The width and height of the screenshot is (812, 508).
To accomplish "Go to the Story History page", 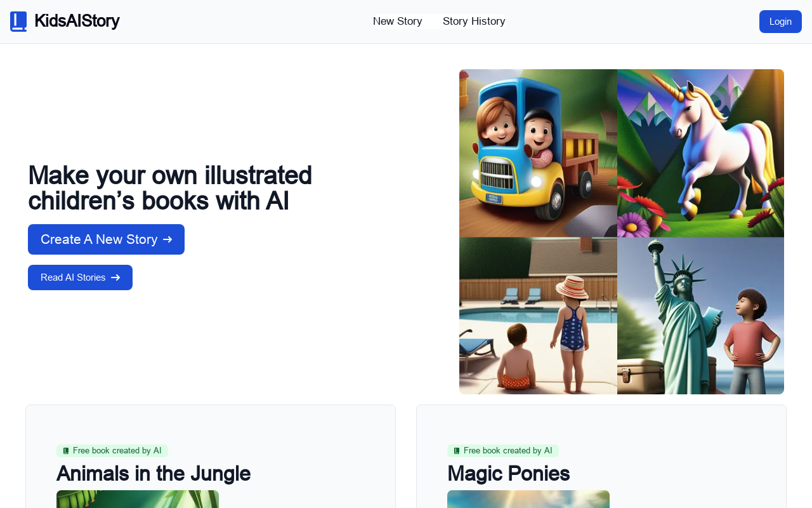I will pyautogui.click(x=474, y=22).
